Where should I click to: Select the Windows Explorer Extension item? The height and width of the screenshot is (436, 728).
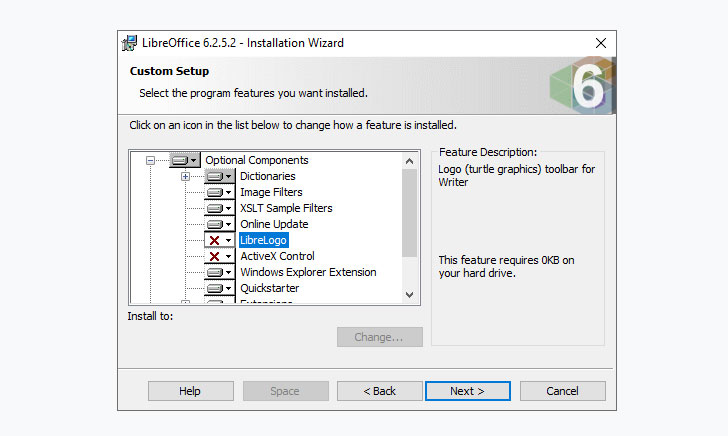pos(308,273)
